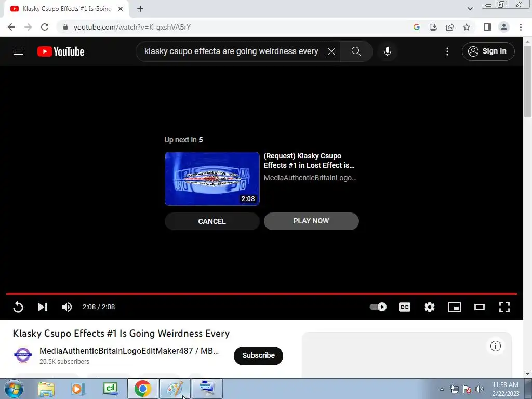The width and height of the screenshot is (532, 399).
Task: Cancel the up next autoplay
Action: pos(212,221)
